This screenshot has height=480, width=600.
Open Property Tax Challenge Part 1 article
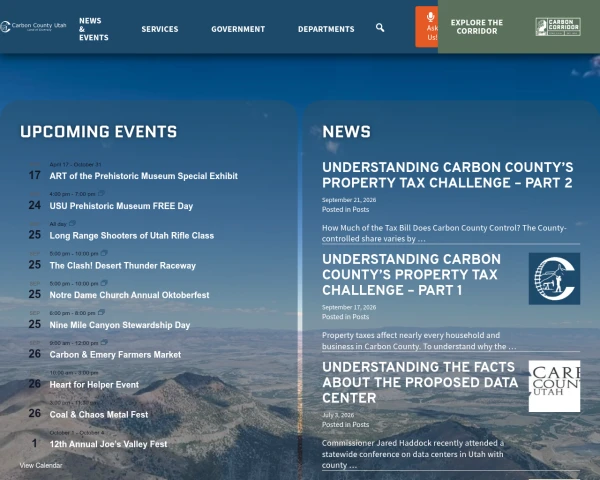pos(411,275)
